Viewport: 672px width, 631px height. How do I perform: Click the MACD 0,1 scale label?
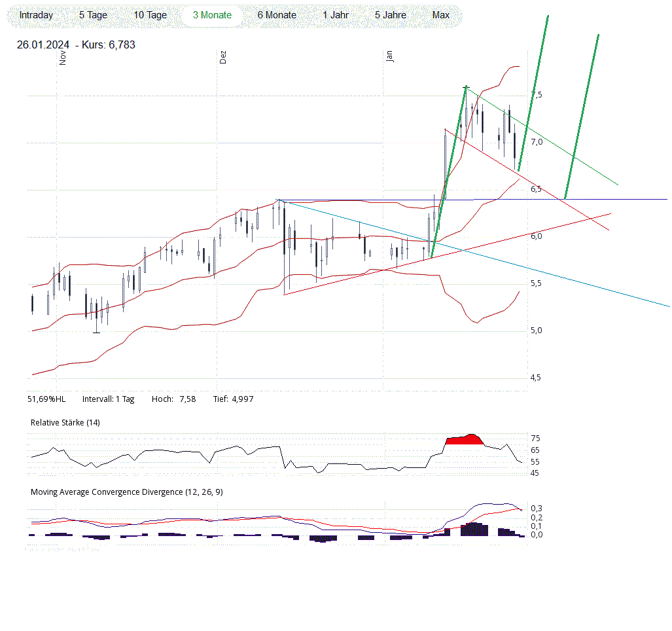point(537,526)
